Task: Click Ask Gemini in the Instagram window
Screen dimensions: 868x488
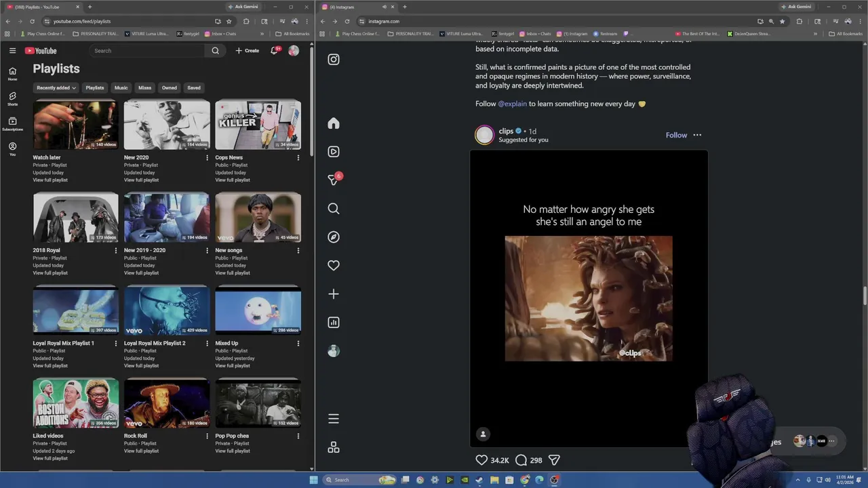Action: pyautogui.click(x=796, y=7)
